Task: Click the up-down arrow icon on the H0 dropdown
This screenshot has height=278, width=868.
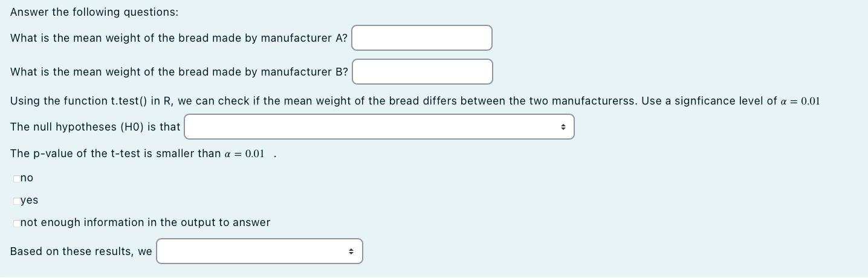Action: [563, 127]
